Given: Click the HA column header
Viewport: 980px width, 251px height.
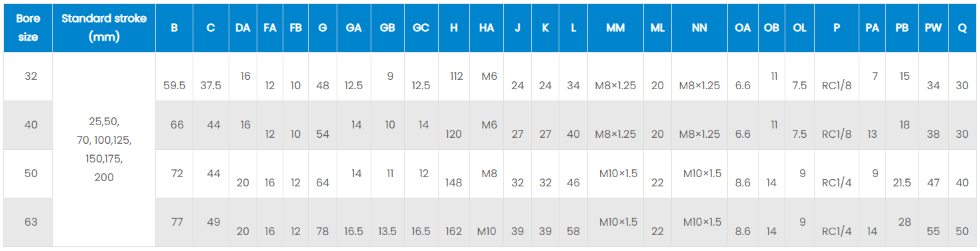Looking at the screenshot, I should (487, 28).
